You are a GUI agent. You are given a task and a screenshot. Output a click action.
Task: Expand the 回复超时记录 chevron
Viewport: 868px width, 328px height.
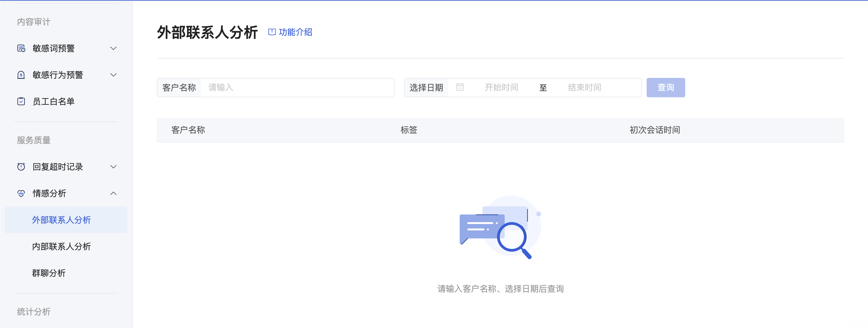pos(114,167)
